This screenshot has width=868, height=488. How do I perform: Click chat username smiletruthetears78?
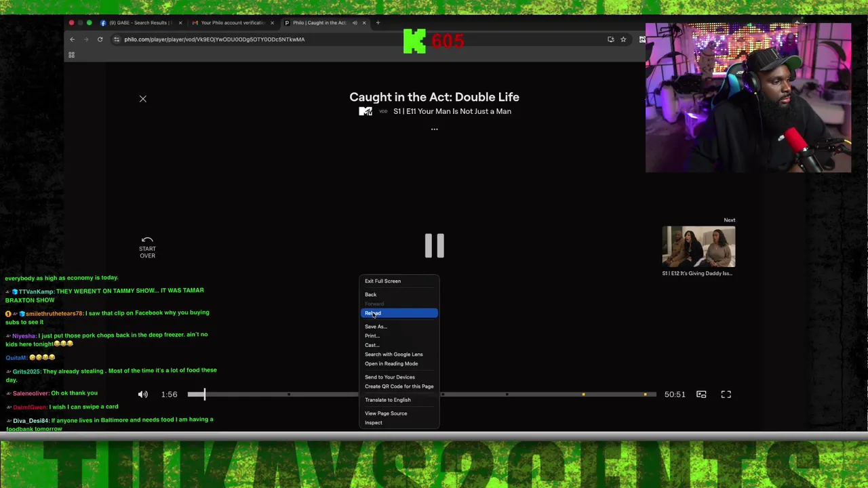(54, 313)
